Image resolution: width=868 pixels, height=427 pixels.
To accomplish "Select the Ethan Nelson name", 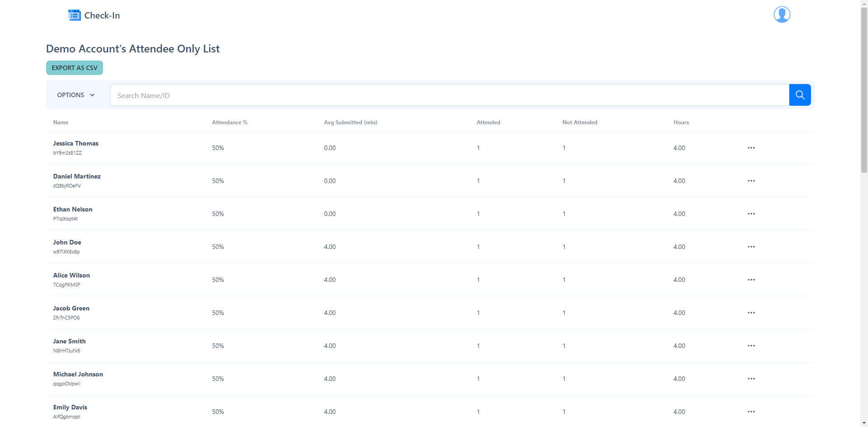I will (x=73, y=209).
